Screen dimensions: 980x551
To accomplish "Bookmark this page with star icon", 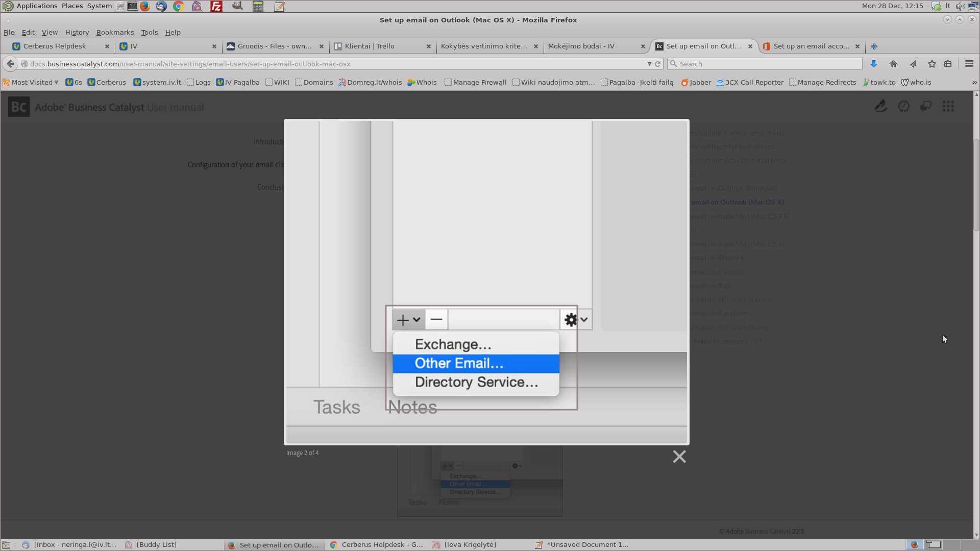I will [932, 64].
